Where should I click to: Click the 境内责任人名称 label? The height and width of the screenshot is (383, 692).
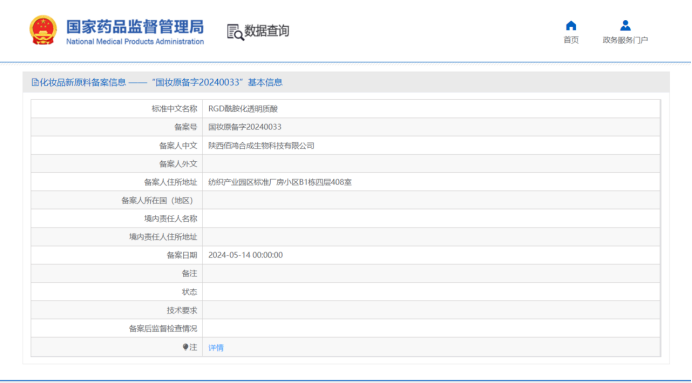(x=170, y=219)
